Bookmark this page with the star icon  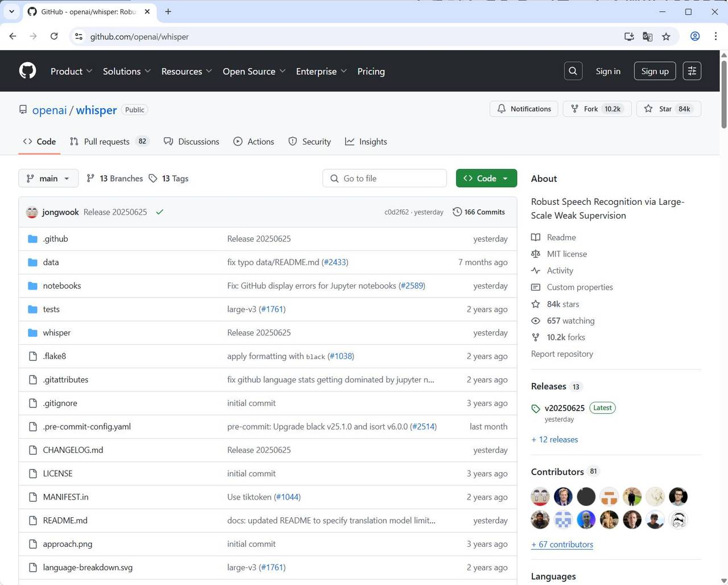(666, 36)
